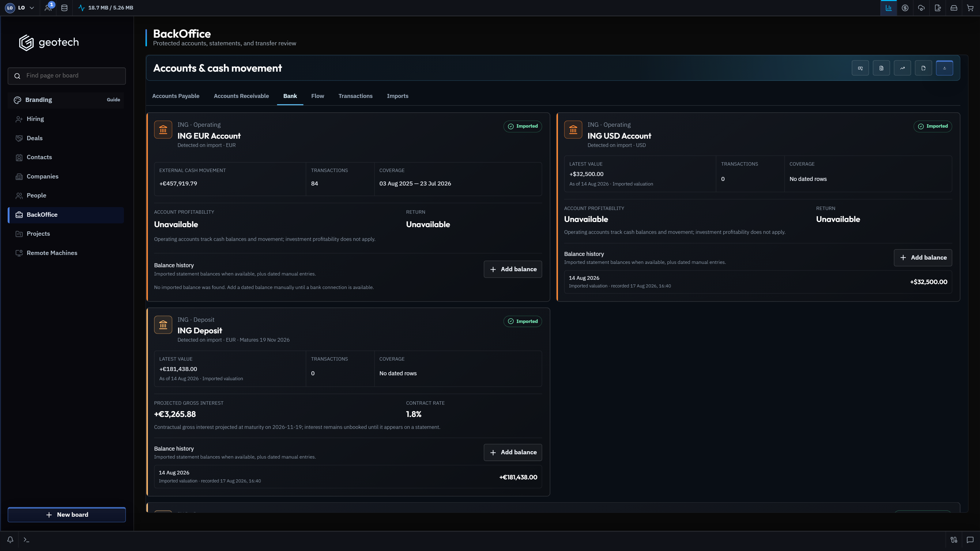Click the dollar coin icon in top bar
Image resolution: width=980 pixels, height=551 pixels.
click(x=905, y=8)
